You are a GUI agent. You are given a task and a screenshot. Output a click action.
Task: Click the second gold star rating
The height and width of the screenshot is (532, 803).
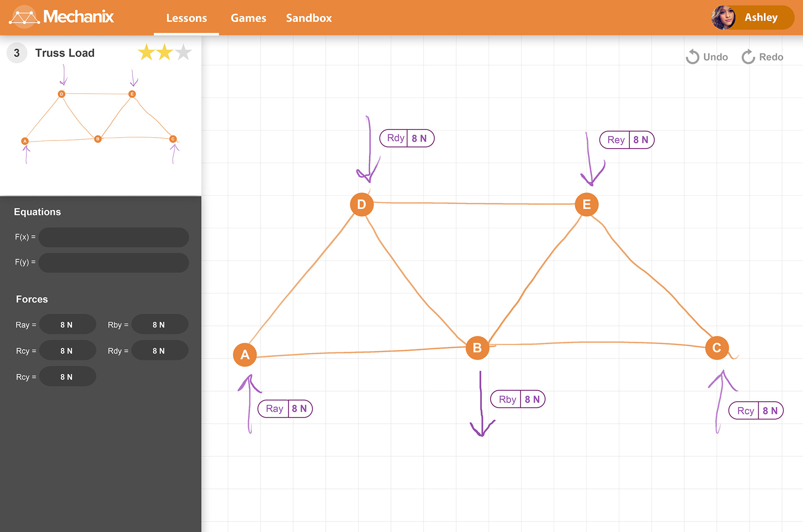coord(165,52)
